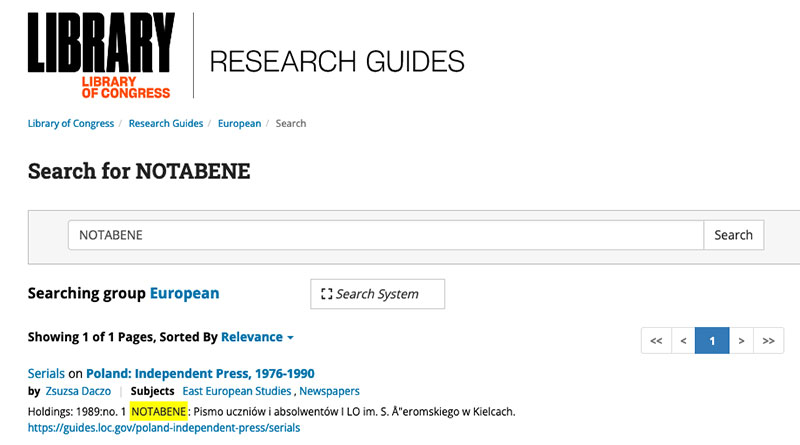Viewport: 800px width, 445px height.
Task: Go to next results page
Action: [x=741, y=341]
